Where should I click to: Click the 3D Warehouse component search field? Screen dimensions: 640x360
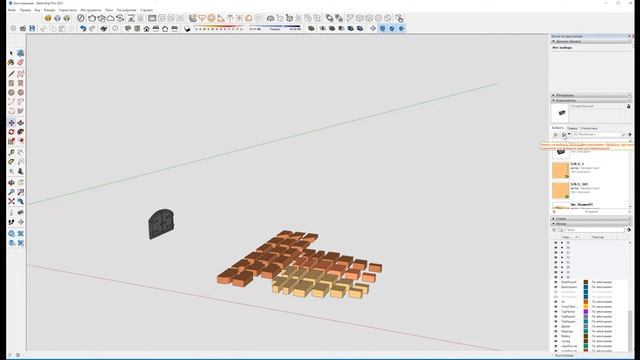[596, 134]
